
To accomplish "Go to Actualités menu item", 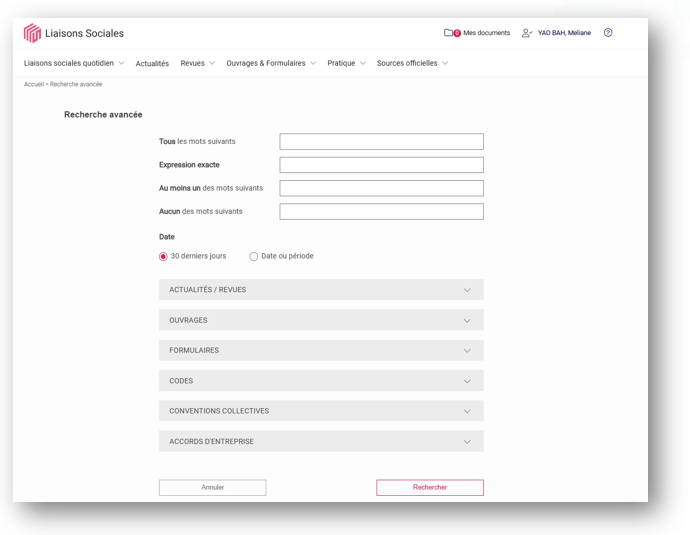I will [152, 64].
